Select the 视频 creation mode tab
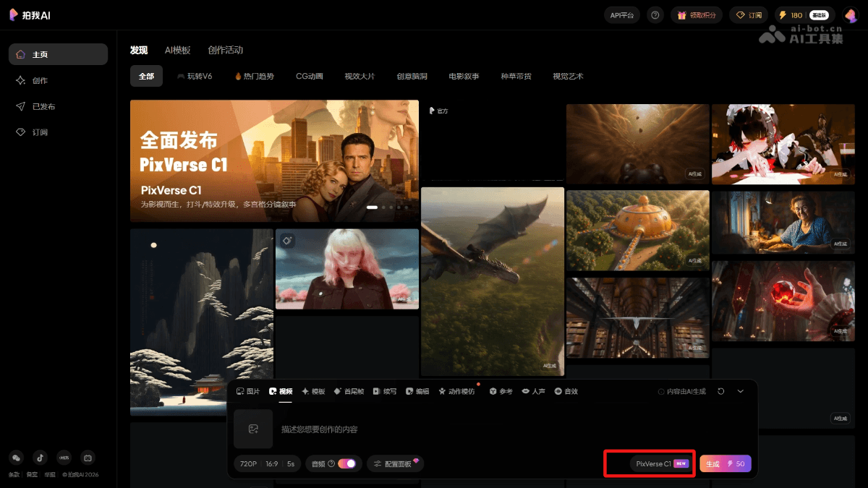The width and height of the screenshot is (868, 488). [x=281, y=391]
